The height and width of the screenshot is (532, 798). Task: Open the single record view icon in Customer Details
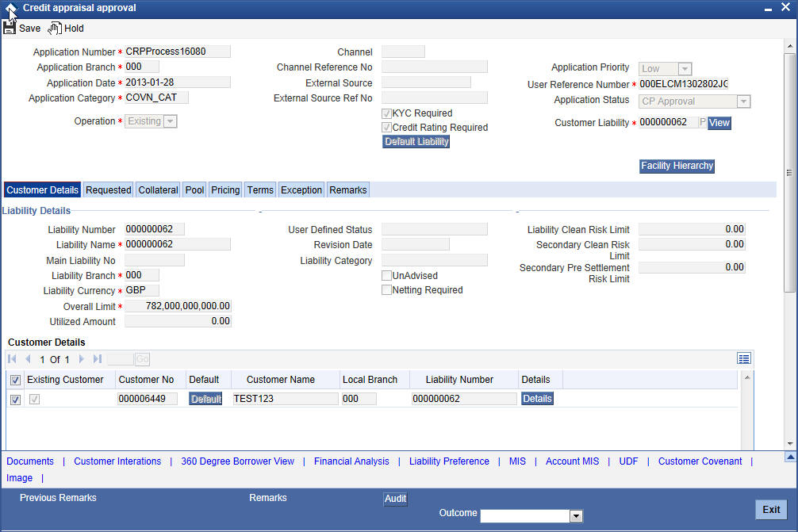pos(743,359)
